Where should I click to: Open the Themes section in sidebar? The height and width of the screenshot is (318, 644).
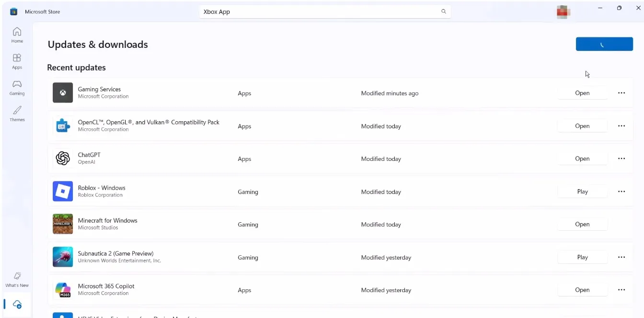point(17,114)
